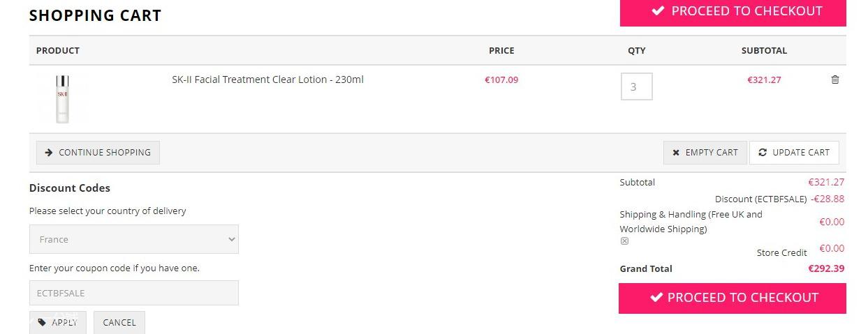Click the arrow icon on Continue Shopping
The height and width of the screenshot is (334, 868).
[49, 153]
